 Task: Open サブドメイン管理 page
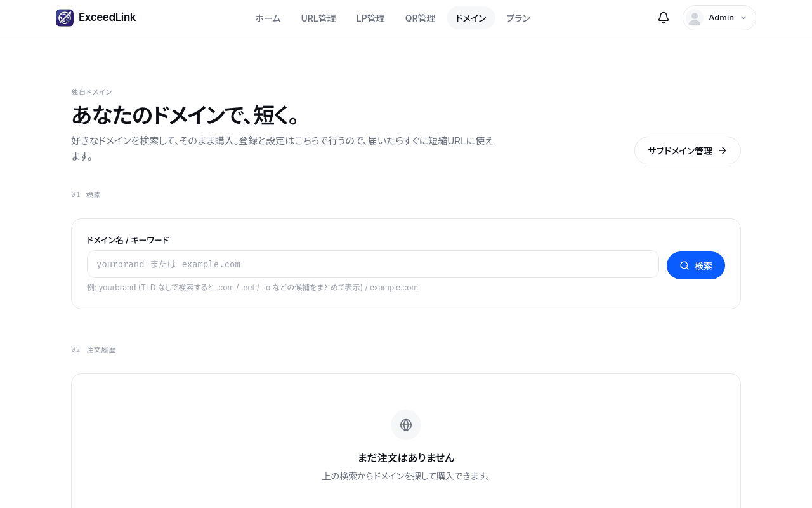[x=688, y=150]
